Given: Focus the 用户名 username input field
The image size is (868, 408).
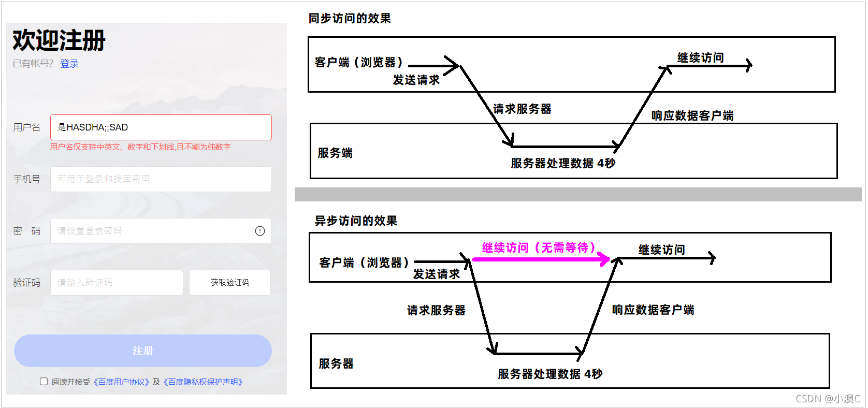Looking at the screenshot, I should [161, 127].
